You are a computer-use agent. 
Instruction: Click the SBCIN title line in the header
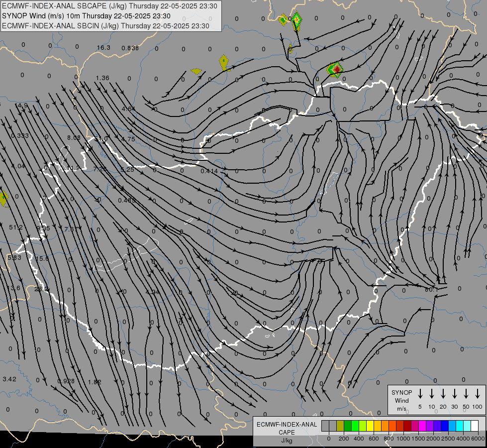(105, 26)
